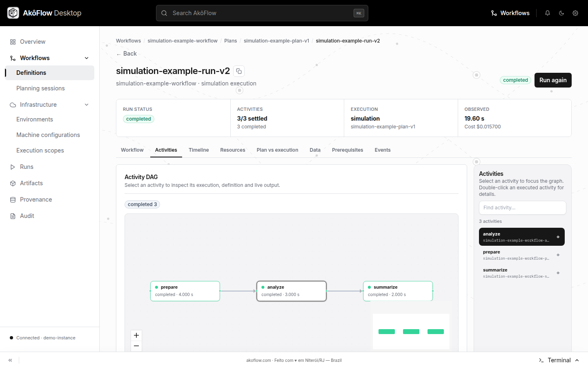
Task: Open notifications bell
Action: click(x=548, y=13)
